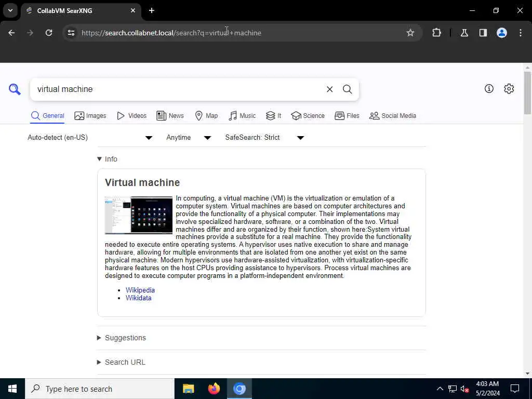Close the CollabVM SearXNG tab
This screenshot has width=532, height=399.
point(133,10)
